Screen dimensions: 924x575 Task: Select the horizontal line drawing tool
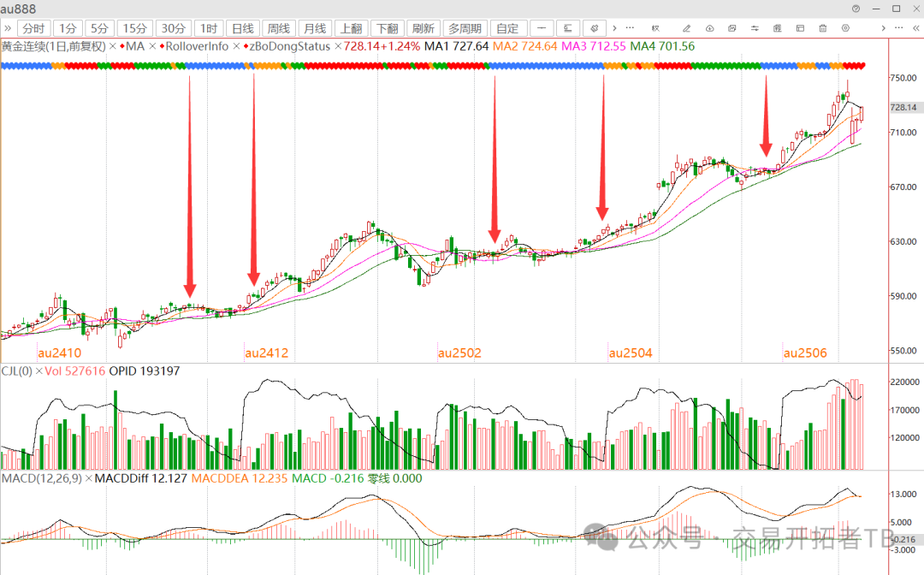coord(542,28)
